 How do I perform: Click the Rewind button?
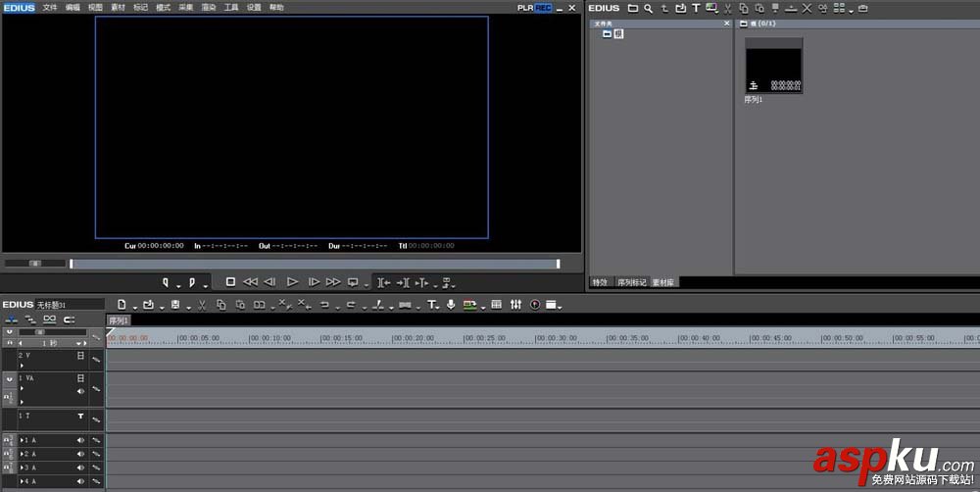[x=250, y=282]
